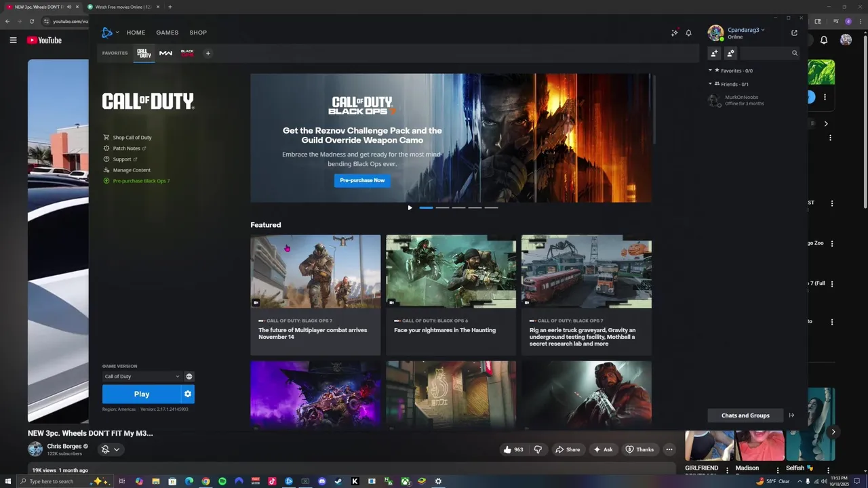Open Discord from the Windows taskbar
868x488 pixels.
point(322,481)
